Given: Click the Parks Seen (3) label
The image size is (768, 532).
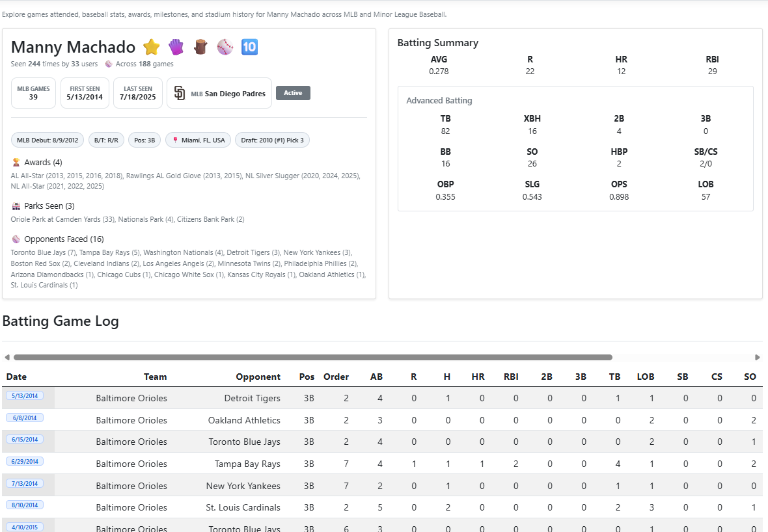Looking at the screenshot, I should pyautogui.click(x=49, y=206).
